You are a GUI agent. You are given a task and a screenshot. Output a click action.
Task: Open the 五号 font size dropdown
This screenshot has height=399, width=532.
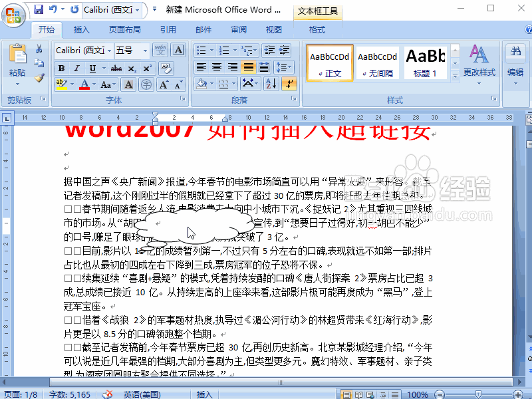tap(146, 51)
